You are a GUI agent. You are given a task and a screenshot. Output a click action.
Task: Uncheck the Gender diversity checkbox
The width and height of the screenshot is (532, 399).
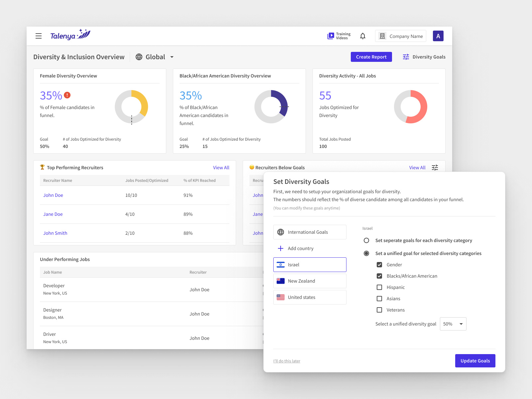(379, 265)
